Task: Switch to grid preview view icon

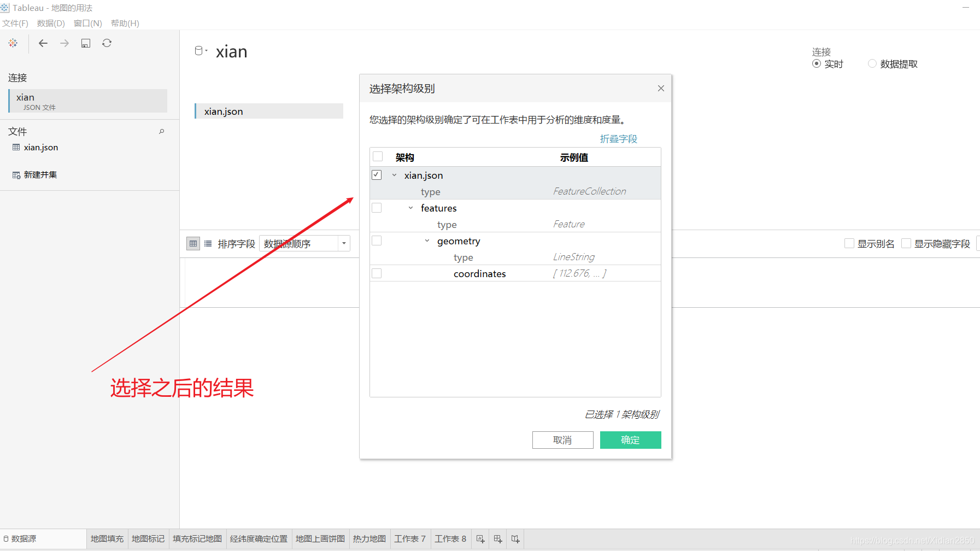Action: click(x=193, y=244)
